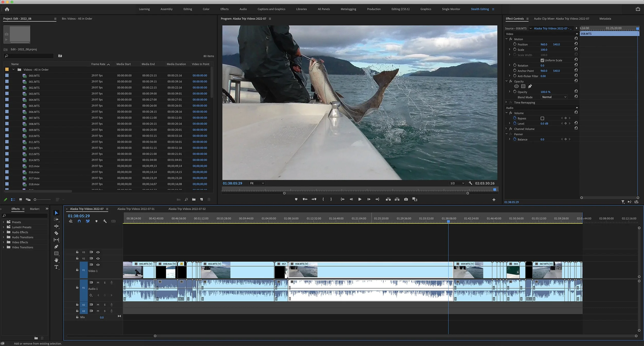Expand the Video Effects folder
Screen dimensions: 644x346
coord(3,242)
